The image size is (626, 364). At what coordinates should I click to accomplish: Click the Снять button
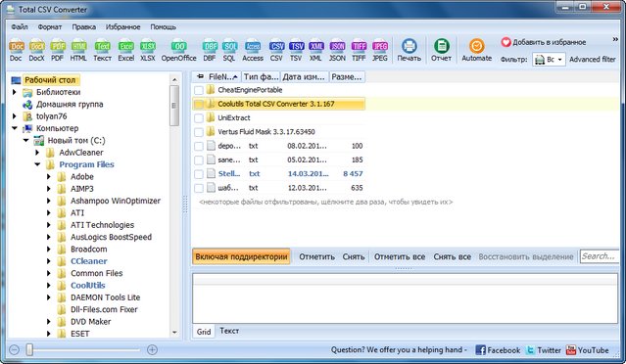pyautogui.click(x=354, y=257)
